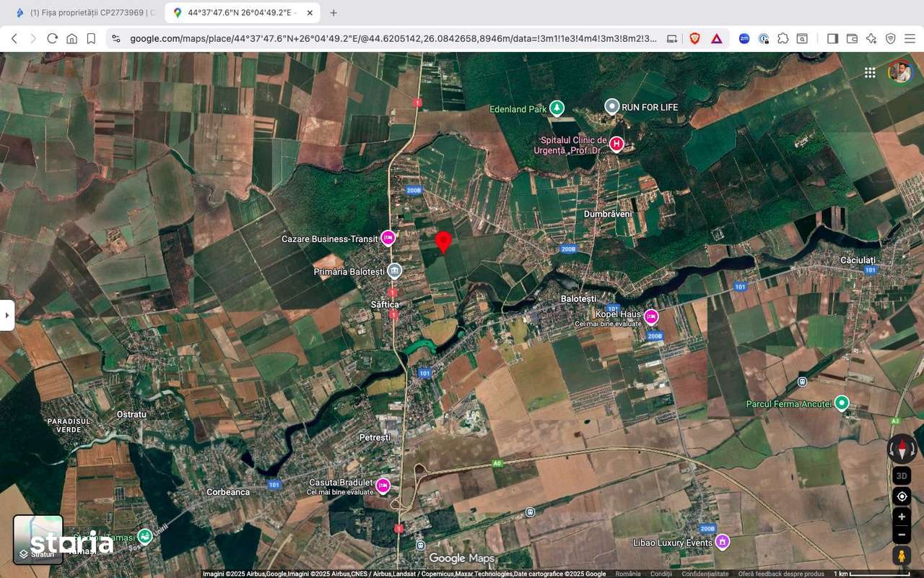Click the My Location target icon

(901, 496)
